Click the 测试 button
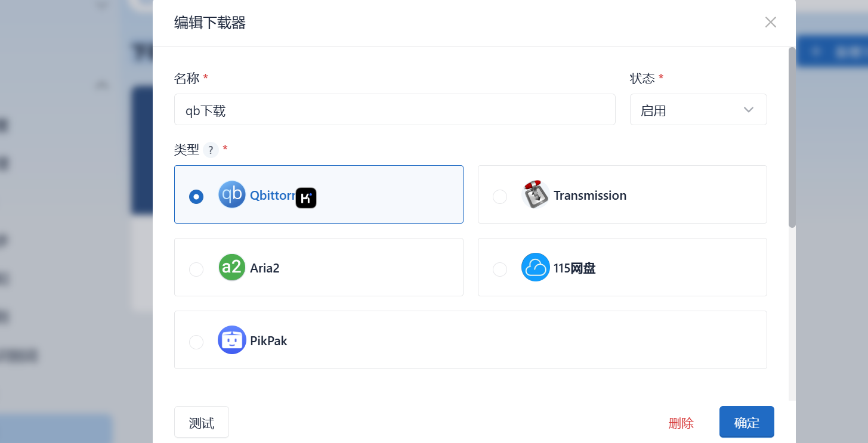The image size is (868, 443). (x=202, y=422)
